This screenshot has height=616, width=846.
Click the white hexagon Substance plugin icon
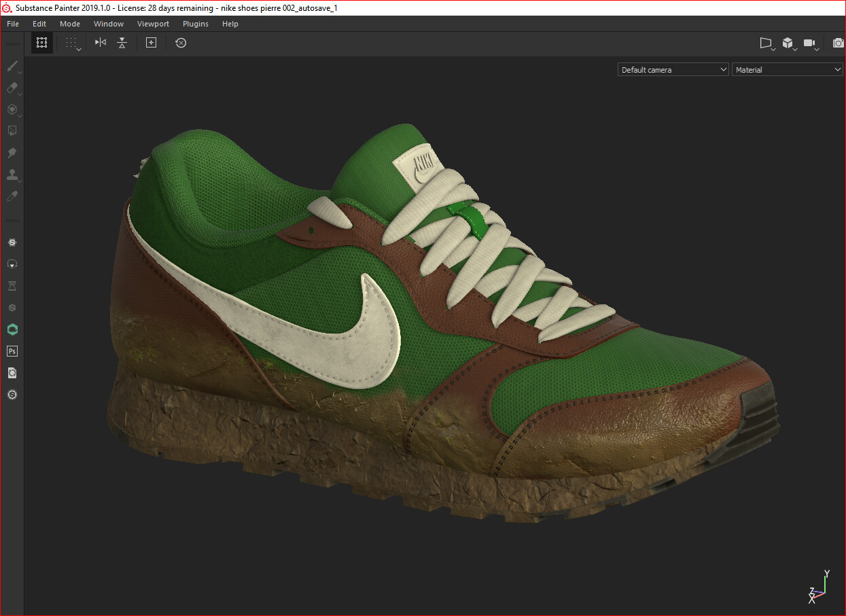click(x=12, y=242)
